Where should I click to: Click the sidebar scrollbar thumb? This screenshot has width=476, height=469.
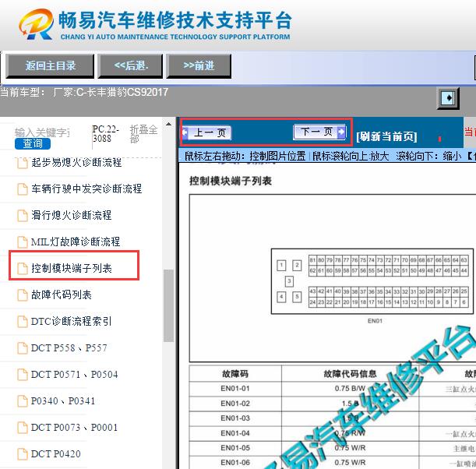168,305
